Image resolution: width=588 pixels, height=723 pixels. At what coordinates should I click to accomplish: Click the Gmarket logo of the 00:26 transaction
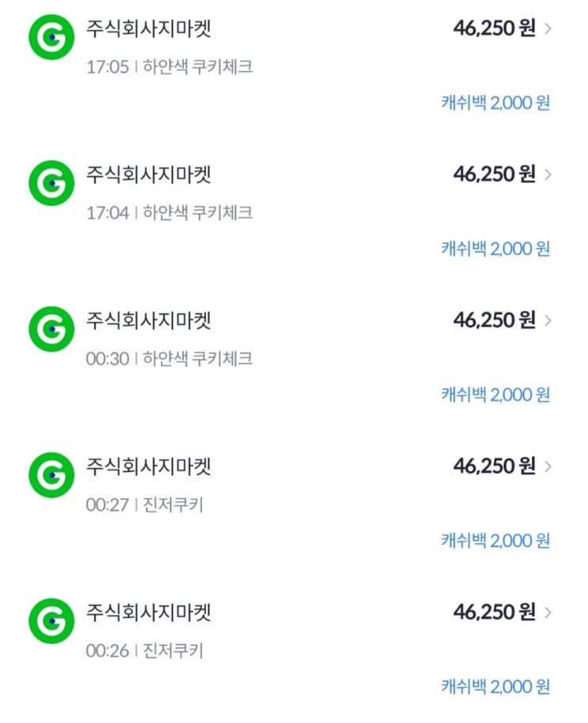click(51, 620)
